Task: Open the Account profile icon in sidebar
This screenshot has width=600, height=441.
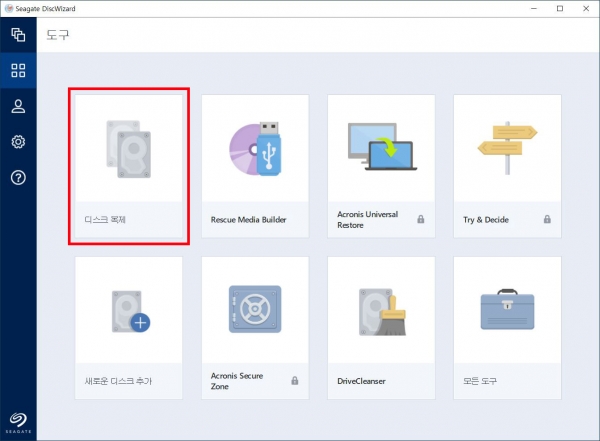Action: click(18, 106)
